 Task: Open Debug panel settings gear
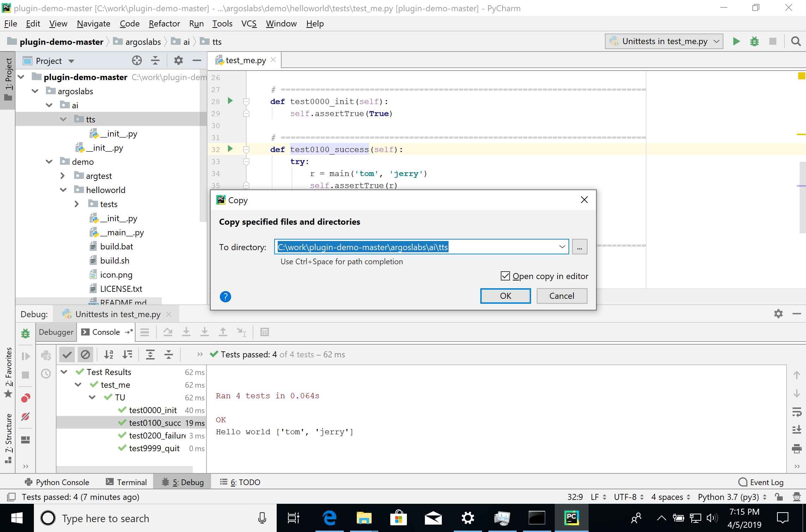(x=778, y=314)
